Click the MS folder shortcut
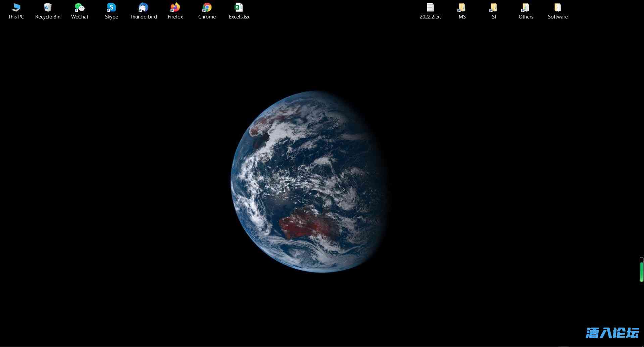Image resolution: width=644 pixels, height=347 pixels. click(462, 8)
